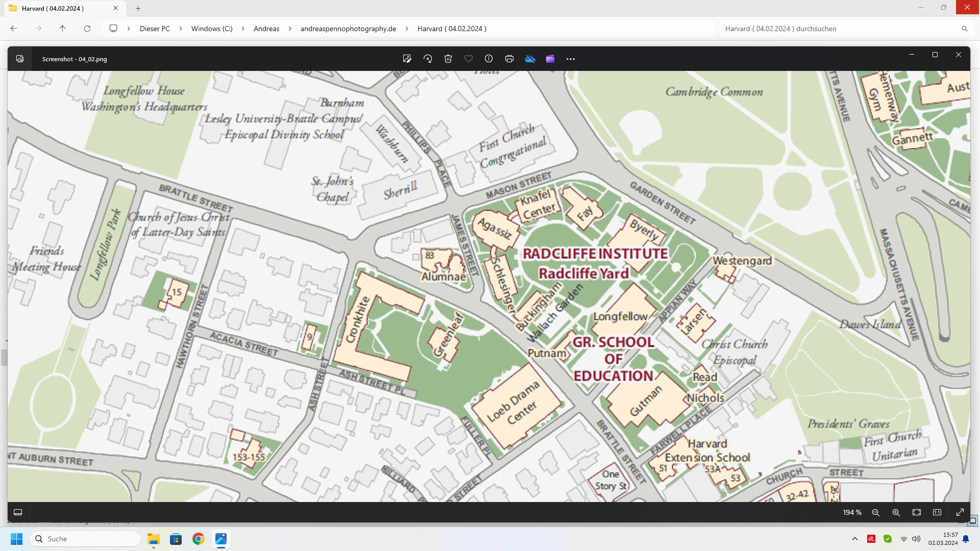
Task: Click the Photos app gallery icon
Action: pos(20,59)
